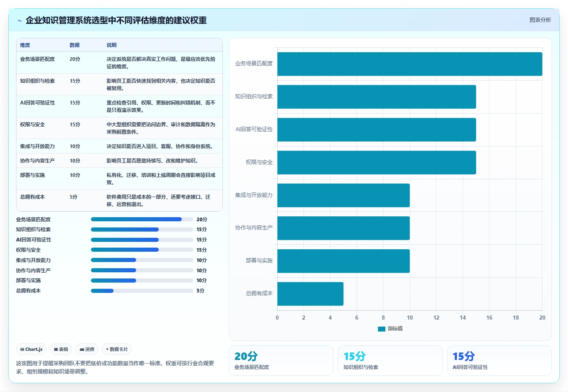Select 业务场景匹配度 cell in the table

(x=37, y=59)
